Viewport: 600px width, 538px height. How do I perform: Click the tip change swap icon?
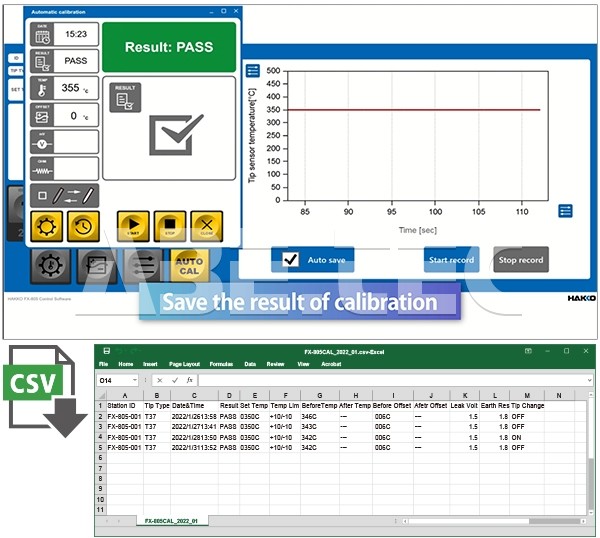tap(65, 196)
